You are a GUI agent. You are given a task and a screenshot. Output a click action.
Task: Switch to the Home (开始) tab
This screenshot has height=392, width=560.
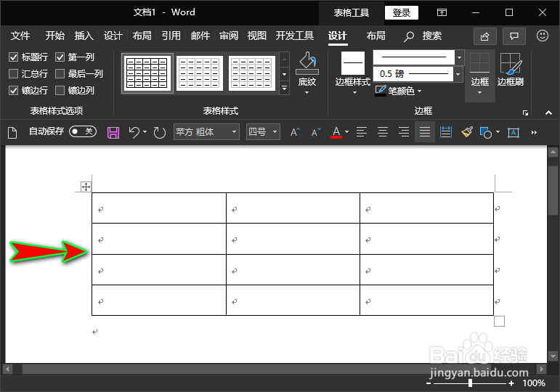(55, 36)
